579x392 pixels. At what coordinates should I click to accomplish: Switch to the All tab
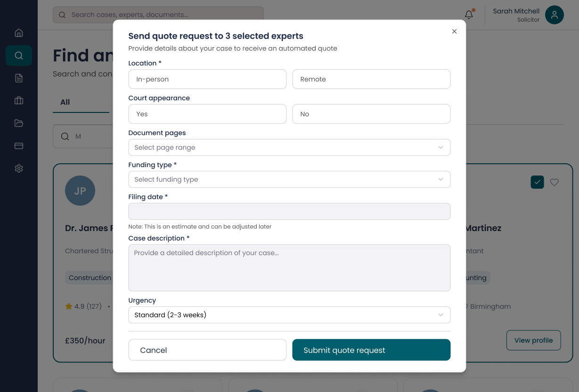65,102
